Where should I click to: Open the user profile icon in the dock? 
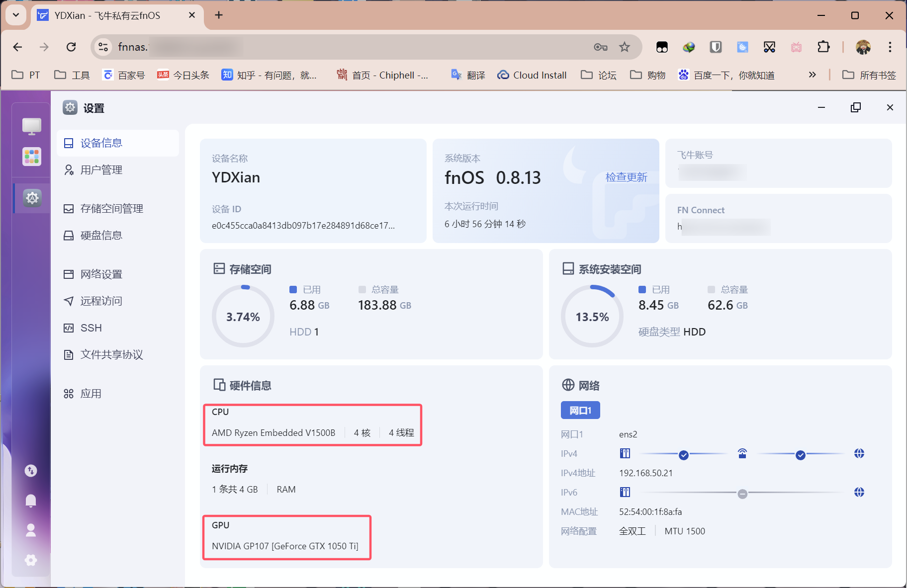(x=31, y=530)
